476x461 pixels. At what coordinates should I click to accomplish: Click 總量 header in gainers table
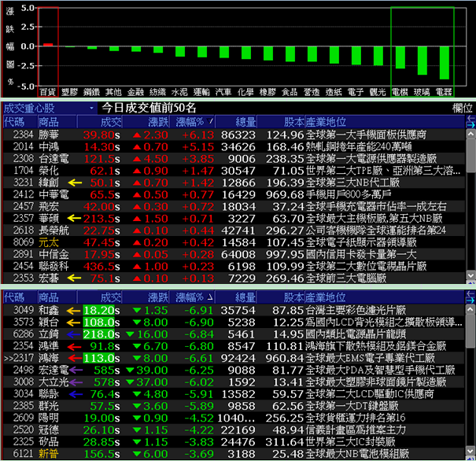pyautogui.click(x=235, y=122)
